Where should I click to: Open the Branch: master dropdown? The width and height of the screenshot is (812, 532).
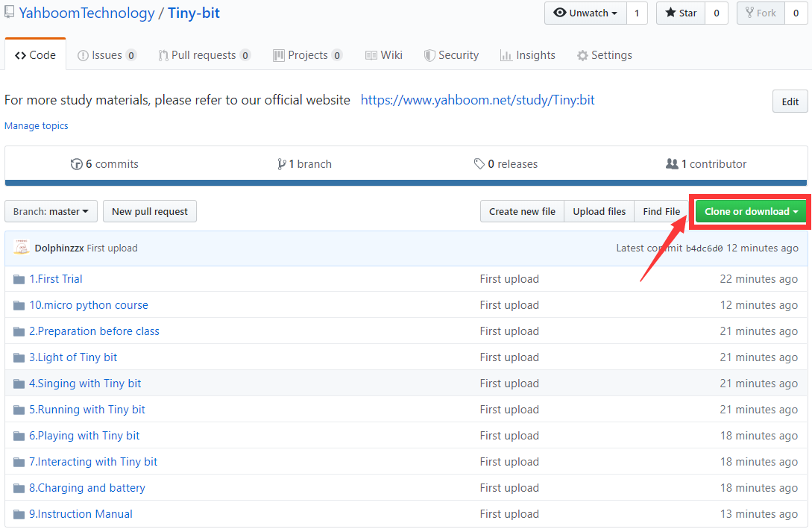tap(51, 211)
